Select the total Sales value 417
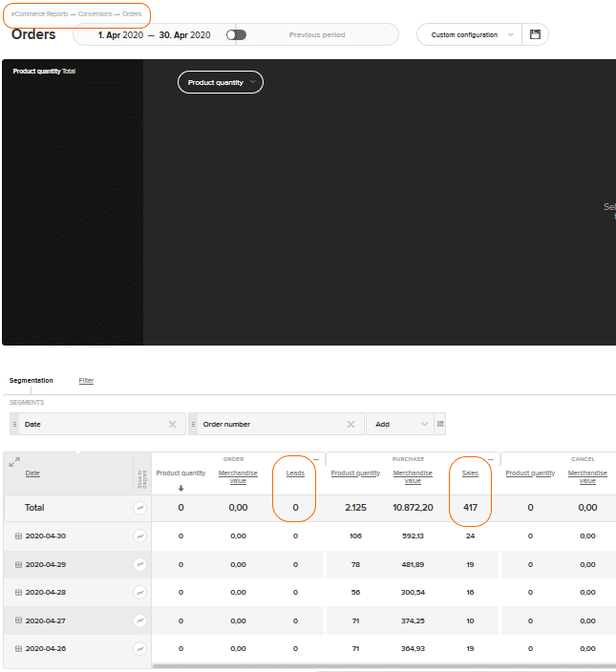The width and height of the screenshot is (616, 672). coord(470,508)
